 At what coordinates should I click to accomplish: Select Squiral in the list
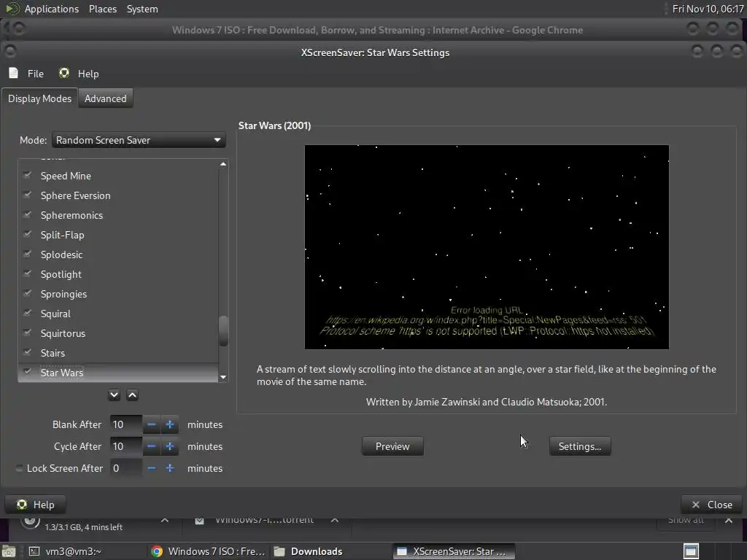(x=55, y=314)
